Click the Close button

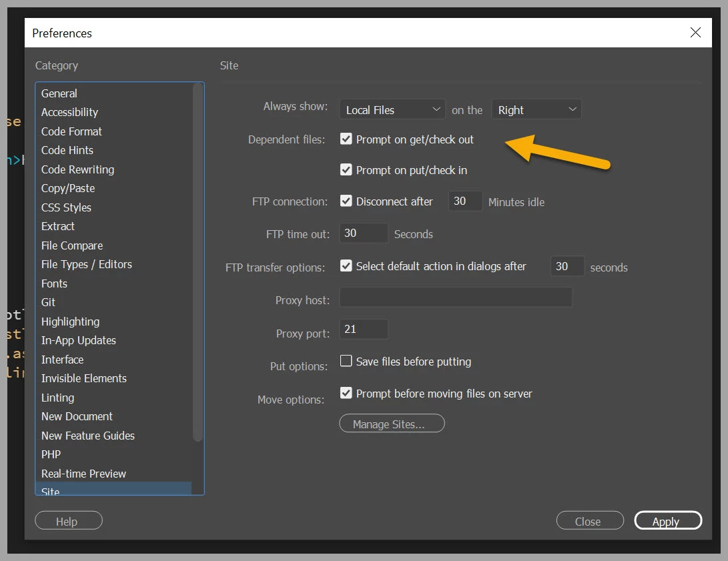(590, 520)
